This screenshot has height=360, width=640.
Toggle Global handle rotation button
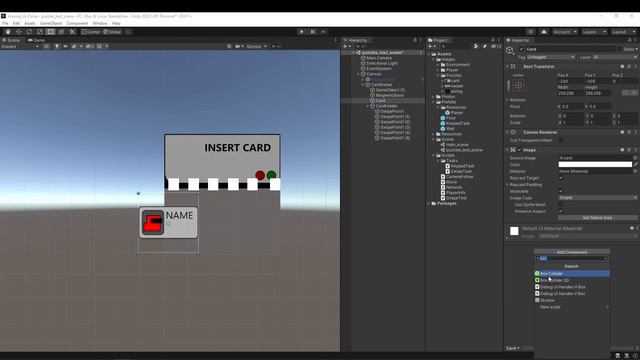112,32
